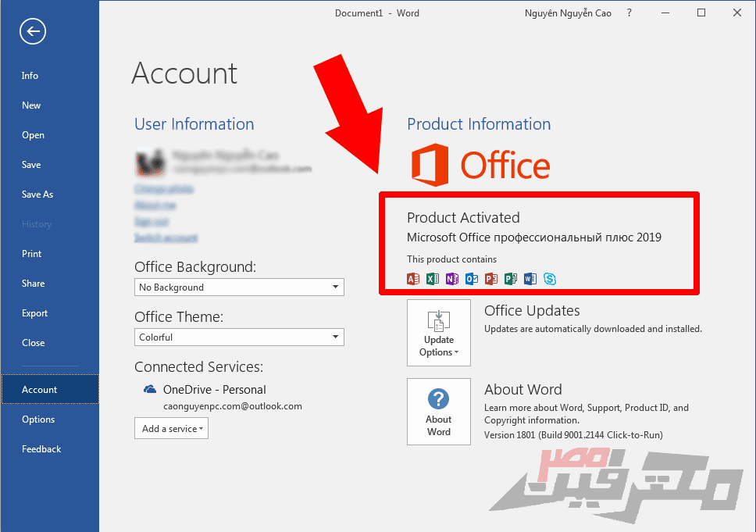Viewport: 756px width, 532px height.
Task: Click the signed-in name Nguyên Nguyễn Cao in the title bar
Action: click(568, 13)
